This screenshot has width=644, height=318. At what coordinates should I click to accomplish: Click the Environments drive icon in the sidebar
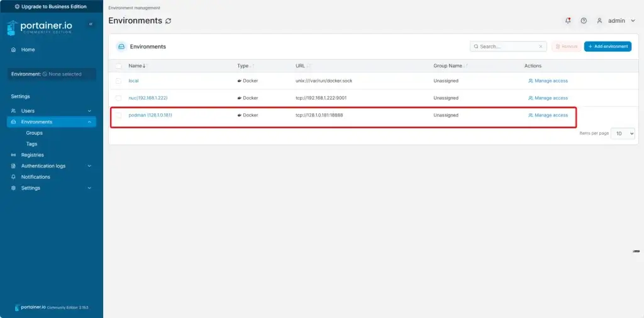(14, 122)
